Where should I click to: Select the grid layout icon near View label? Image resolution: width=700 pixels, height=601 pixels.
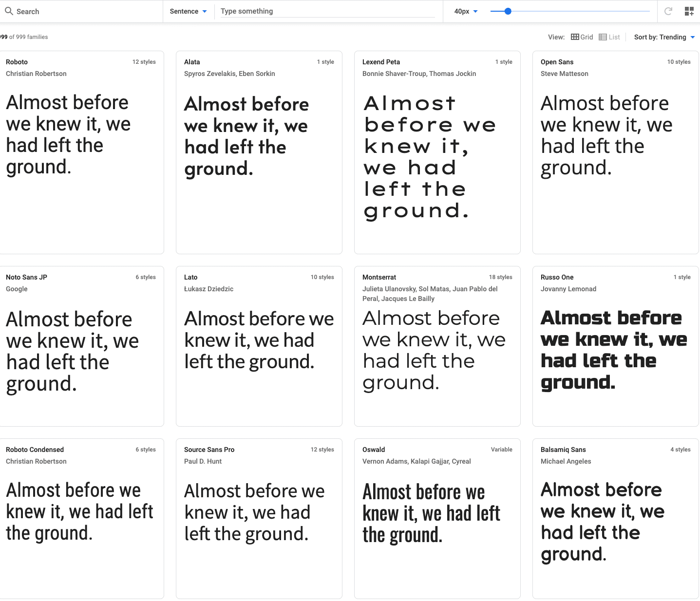pyautogui.click(x=575, y=37)
